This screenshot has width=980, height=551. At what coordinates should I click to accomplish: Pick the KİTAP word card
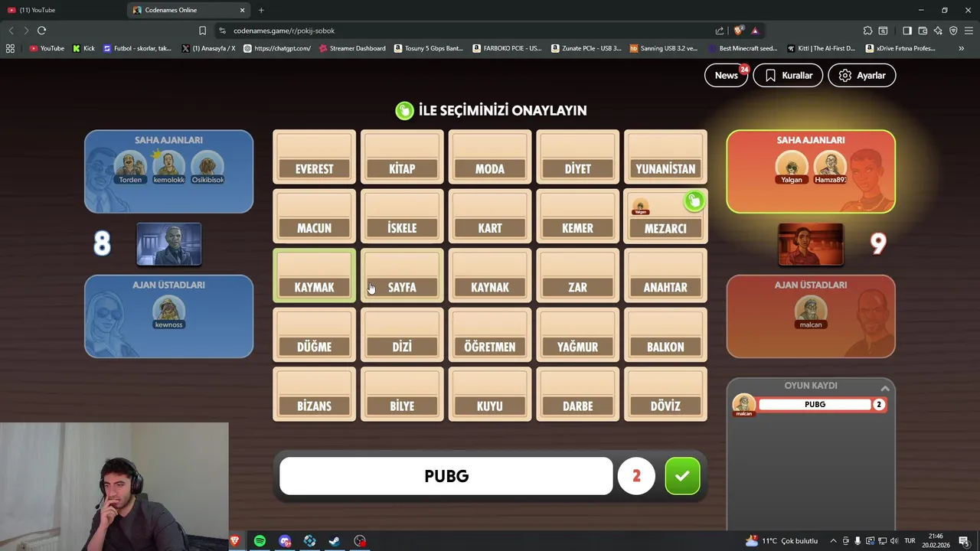(x=402, y=157)
